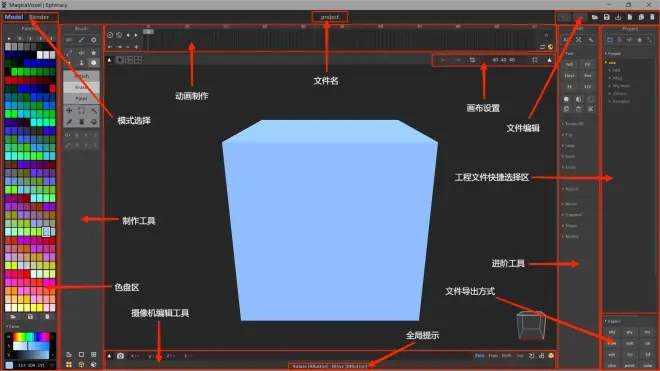Expand the Scale section
The height and width of the screenshot is (371, 660).
pos(569,156)
